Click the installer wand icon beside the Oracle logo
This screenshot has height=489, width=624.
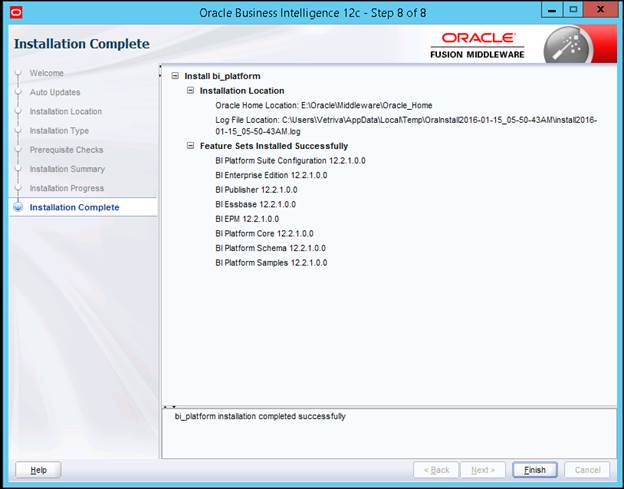(569, 45)
